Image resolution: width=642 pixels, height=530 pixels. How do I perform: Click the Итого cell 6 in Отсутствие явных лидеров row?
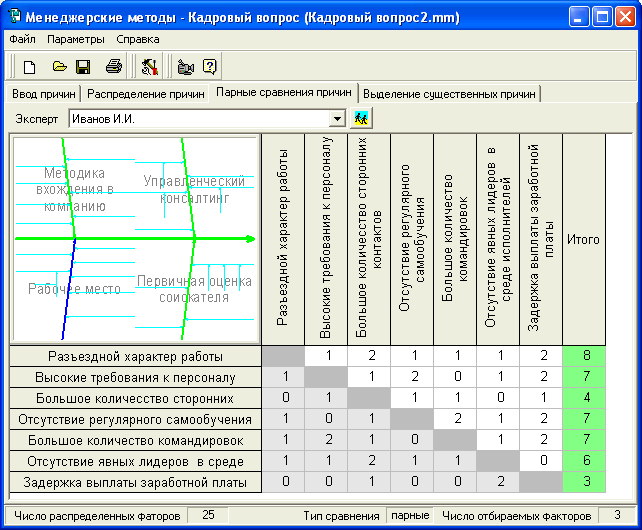(x=584, y=460)
